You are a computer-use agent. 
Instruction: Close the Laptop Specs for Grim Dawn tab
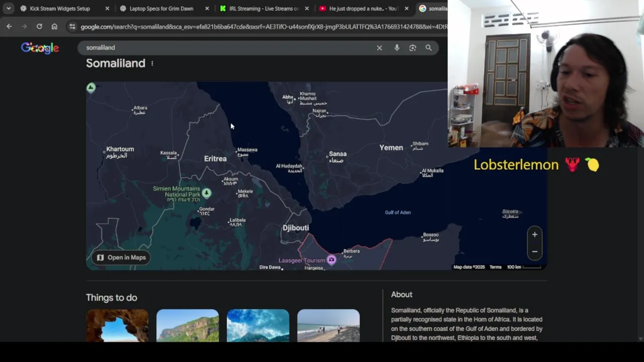tap(207, 9)
